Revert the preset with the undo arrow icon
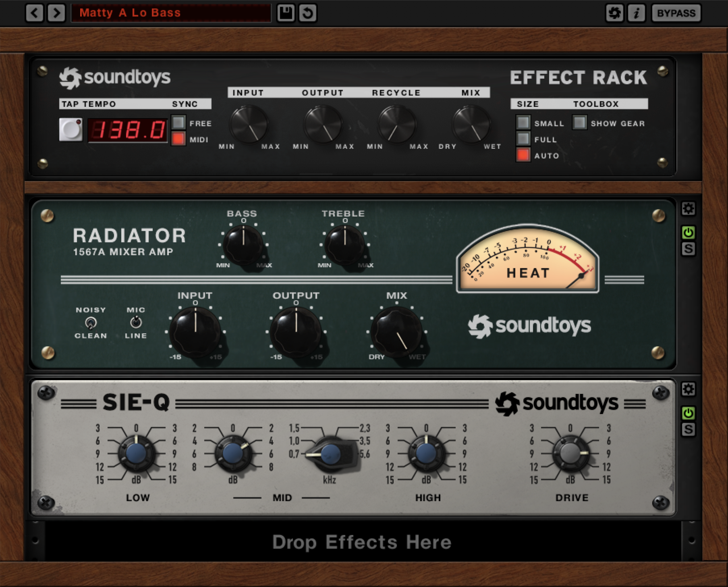728x587 pixels. coord(308,13)
